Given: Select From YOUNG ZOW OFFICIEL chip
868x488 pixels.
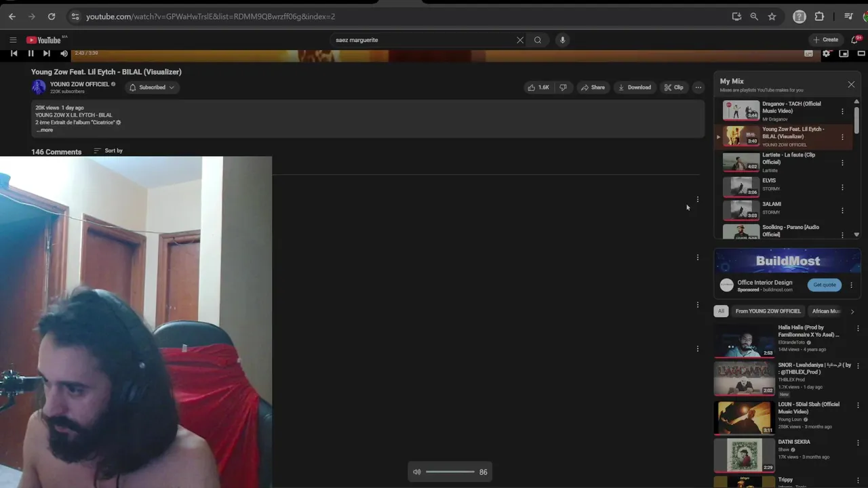Looking at the screenshot, I should 768,311.
